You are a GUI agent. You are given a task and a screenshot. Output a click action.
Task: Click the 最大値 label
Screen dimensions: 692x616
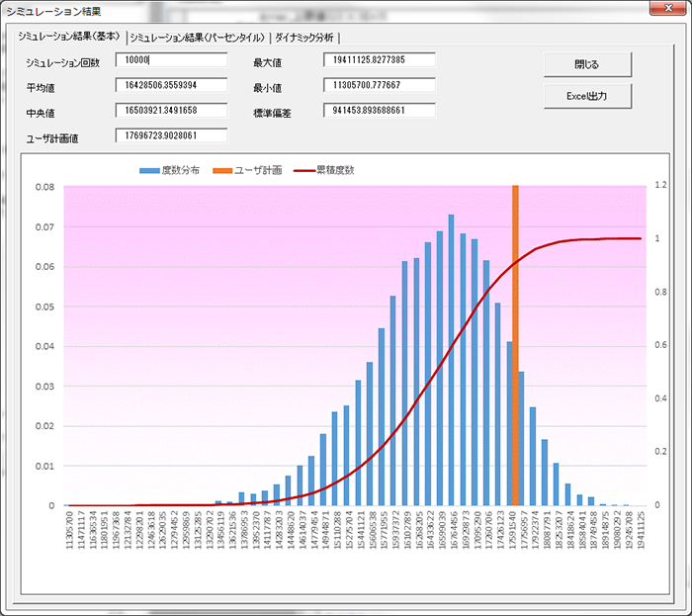(268, 63)
